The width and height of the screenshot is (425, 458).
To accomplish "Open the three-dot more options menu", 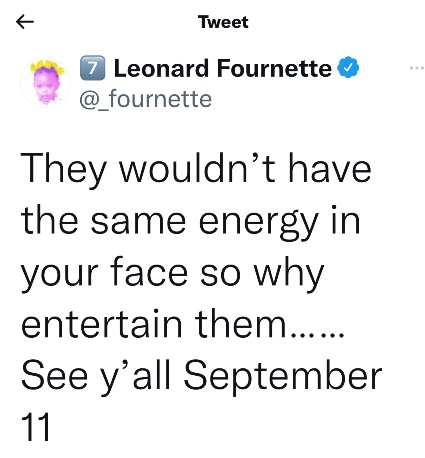I will coord(417,68).
